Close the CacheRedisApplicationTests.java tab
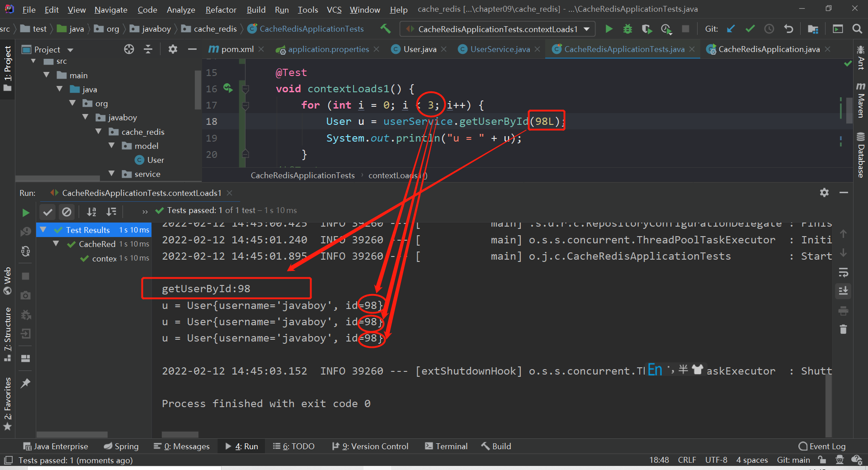The width and height of the screenshot is (868, 470). click(x=692, y=49)
